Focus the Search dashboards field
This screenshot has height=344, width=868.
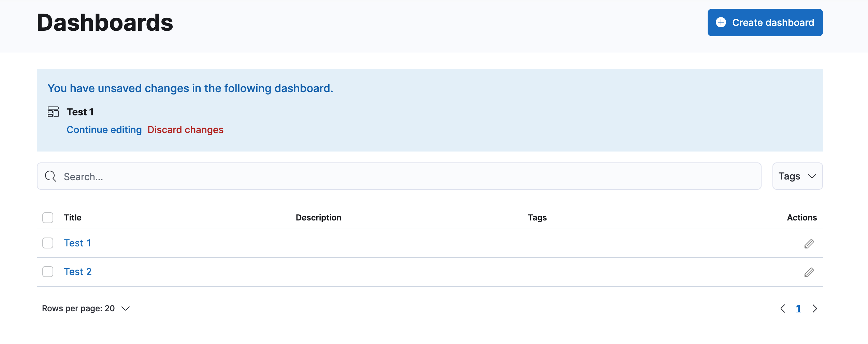point(399,176)
